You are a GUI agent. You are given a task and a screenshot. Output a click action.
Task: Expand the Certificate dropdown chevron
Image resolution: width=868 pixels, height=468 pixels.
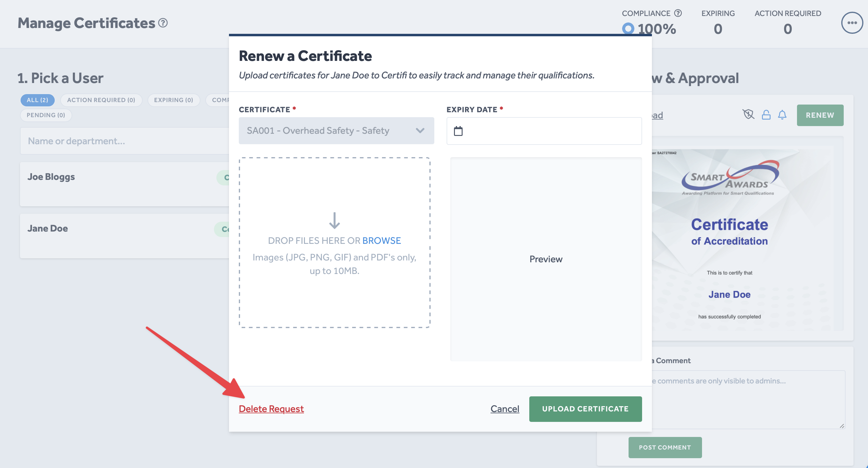pyautogui.click(x=420, y=130)
